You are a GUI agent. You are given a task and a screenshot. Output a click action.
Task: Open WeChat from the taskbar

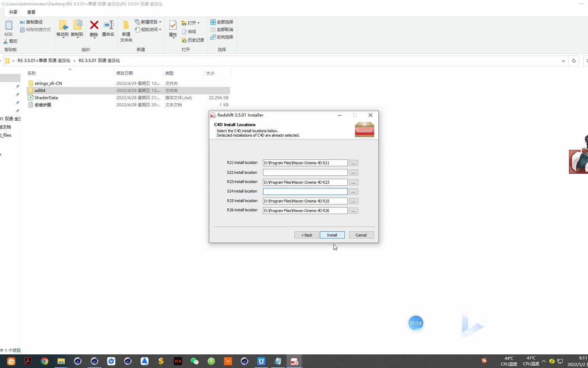tap(195, 361)
